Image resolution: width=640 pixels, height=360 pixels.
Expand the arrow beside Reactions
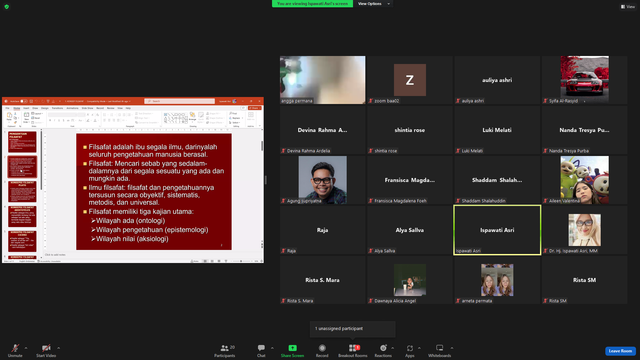pyautogui.click(x=393, y=348)
